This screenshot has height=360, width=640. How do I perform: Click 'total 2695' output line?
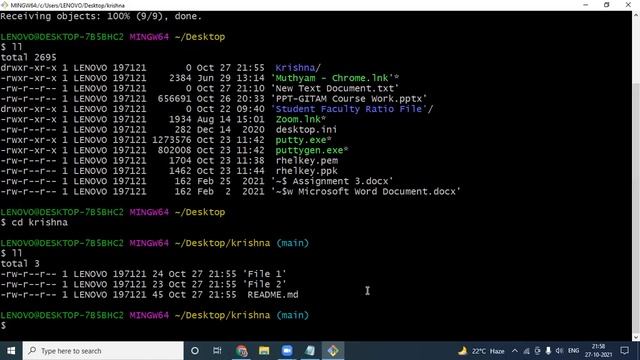29,58
